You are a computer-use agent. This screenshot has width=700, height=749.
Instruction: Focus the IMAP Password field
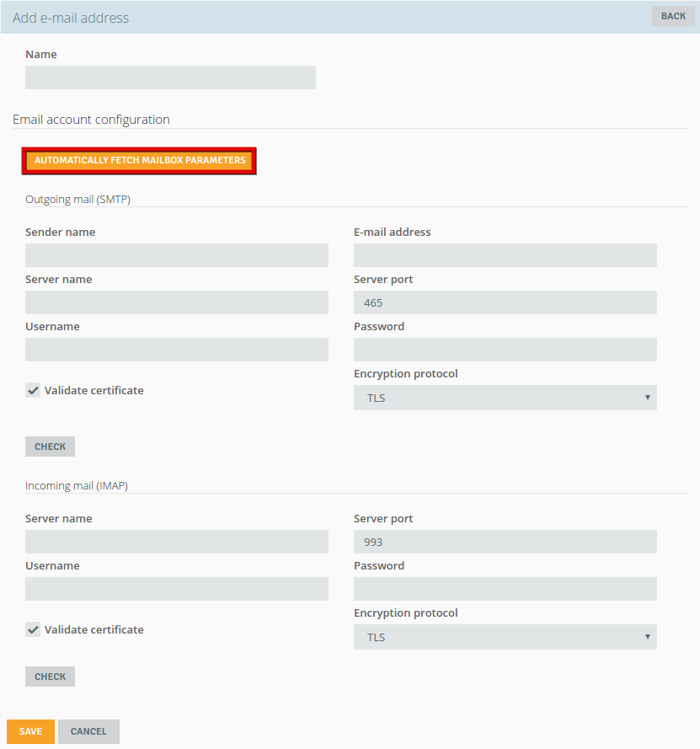click(505, 589)
